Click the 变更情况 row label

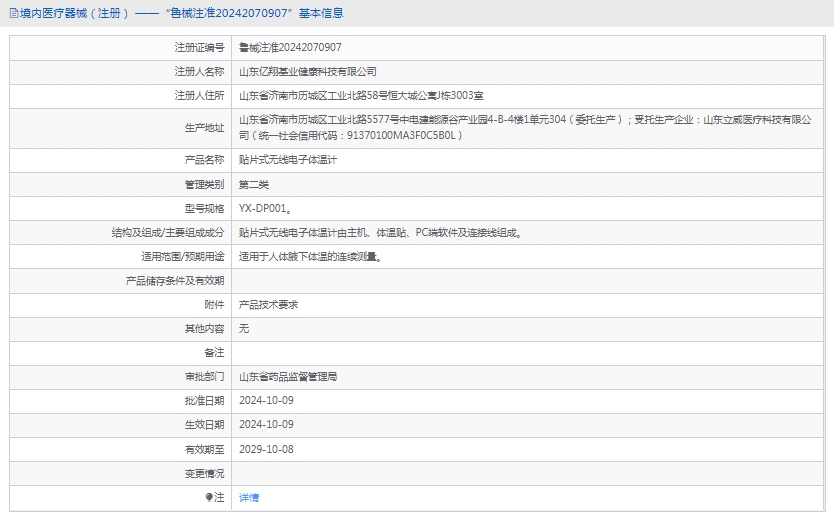coord(204,473)
